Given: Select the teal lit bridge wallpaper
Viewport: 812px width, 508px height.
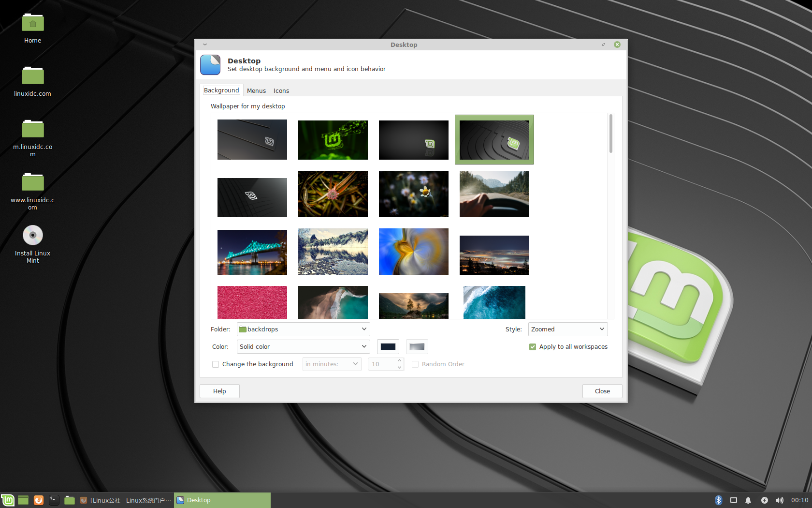Looking at the screenshot, I should (252, 252).
